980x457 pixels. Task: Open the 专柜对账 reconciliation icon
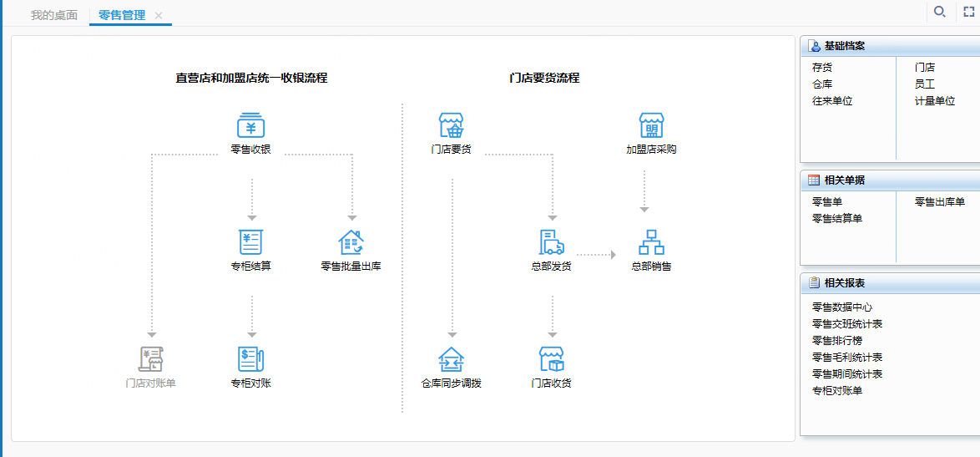[x=250, y=359]
